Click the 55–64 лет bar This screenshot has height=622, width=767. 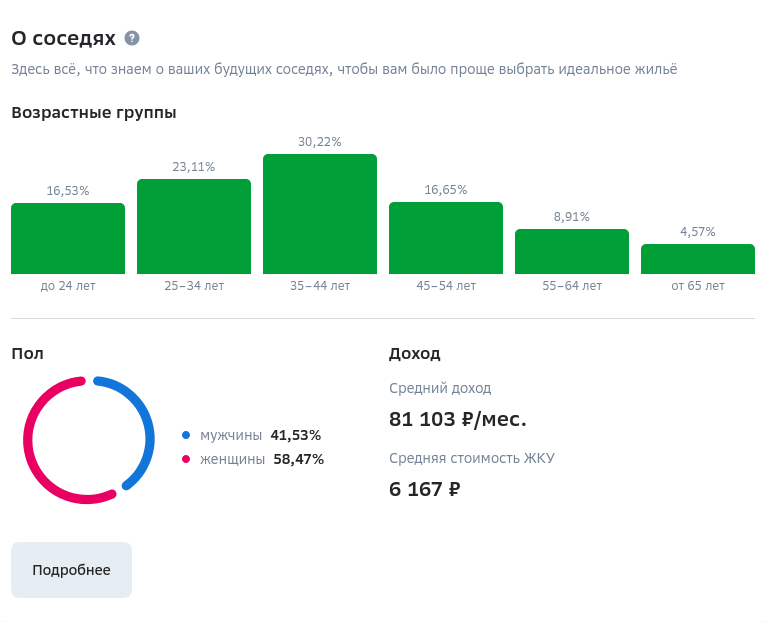click(x=572, y=251)
